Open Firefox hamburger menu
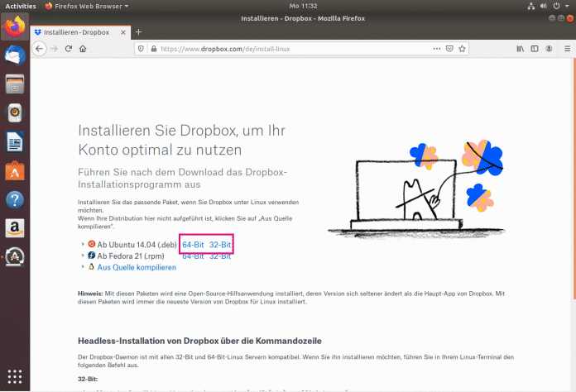This screenshot has height=392, width=576. click(563, 49)
